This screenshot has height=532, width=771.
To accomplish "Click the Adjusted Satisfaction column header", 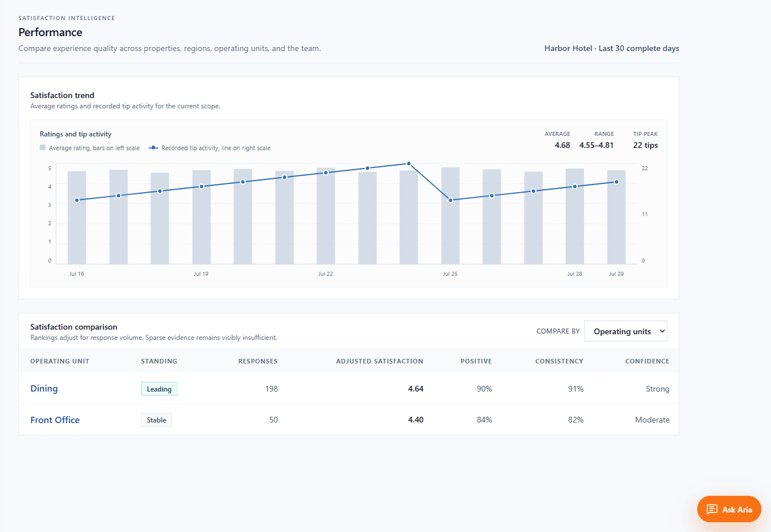I will (380, 361).
